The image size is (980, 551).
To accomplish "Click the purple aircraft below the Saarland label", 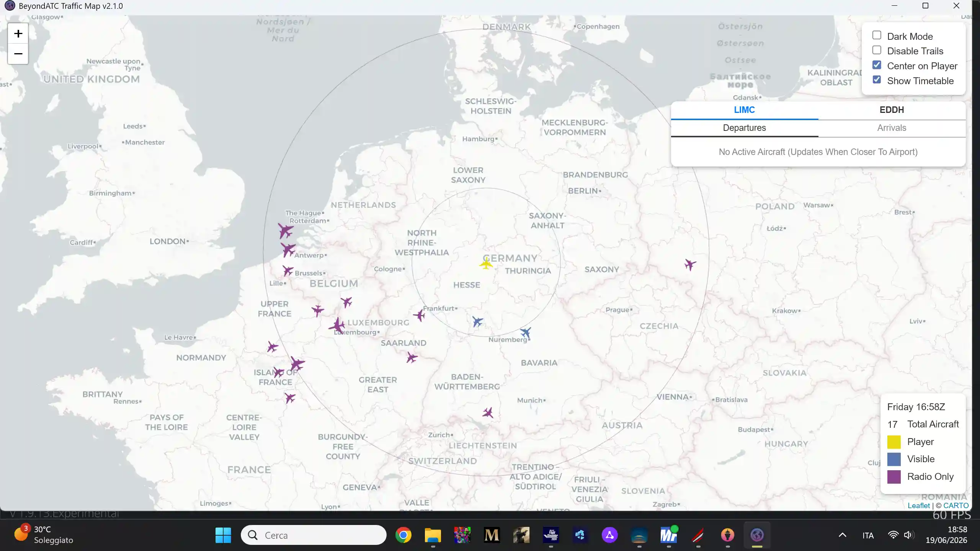I will coord(412,358).
